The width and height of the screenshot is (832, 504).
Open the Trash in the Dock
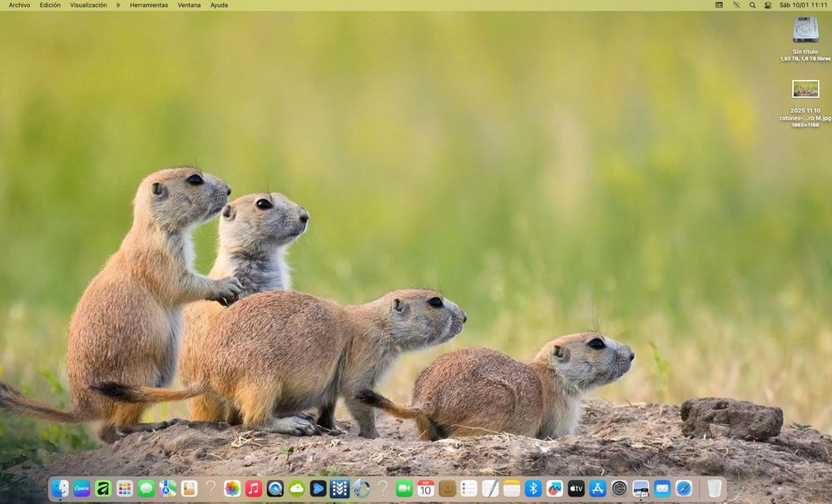tap(715, 488)
